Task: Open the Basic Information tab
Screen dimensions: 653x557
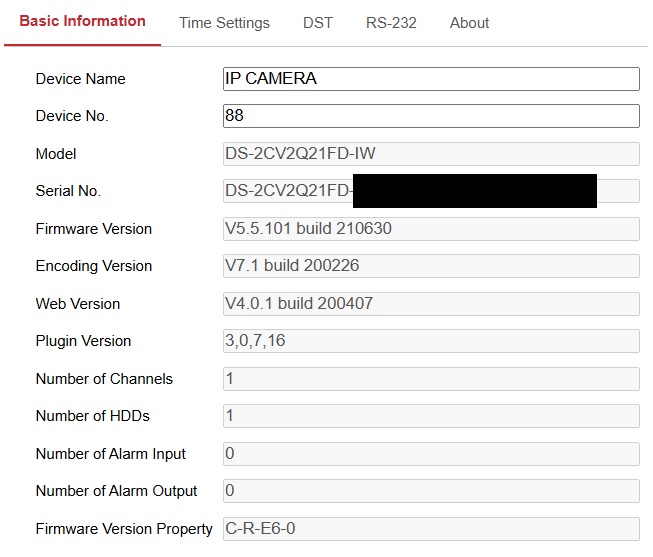Action: point(82,21)
